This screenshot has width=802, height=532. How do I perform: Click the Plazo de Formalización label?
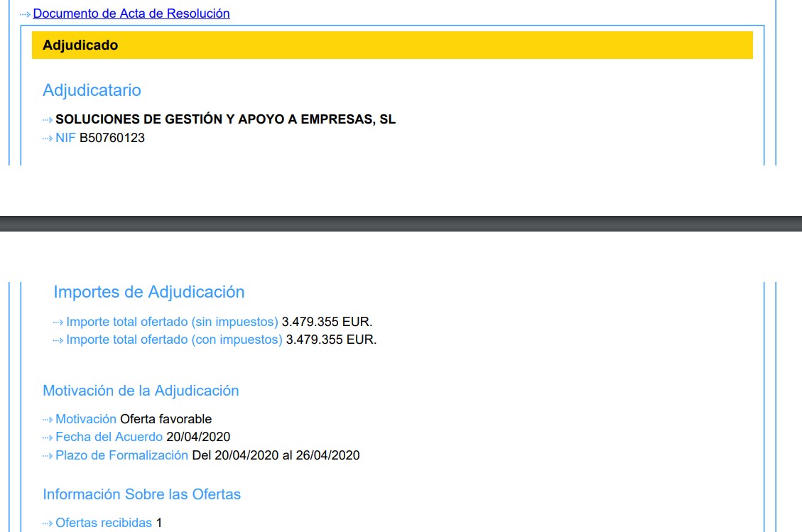(121, 455)
